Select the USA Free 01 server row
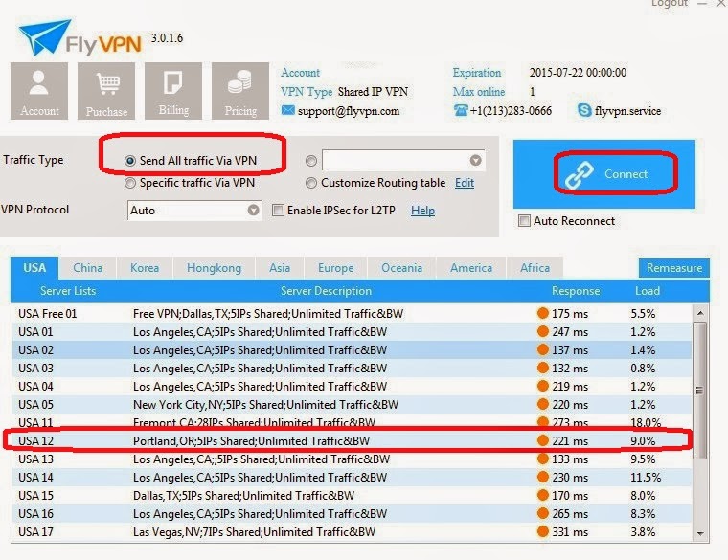Viewport: 728px width, 560px height. click(x=352, y=313)
